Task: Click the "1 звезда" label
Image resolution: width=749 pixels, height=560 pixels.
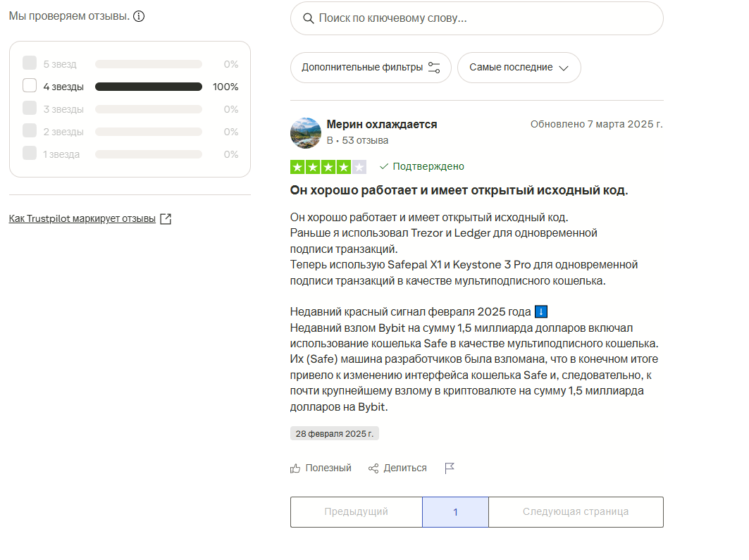Action: click(x=61, y=154)
